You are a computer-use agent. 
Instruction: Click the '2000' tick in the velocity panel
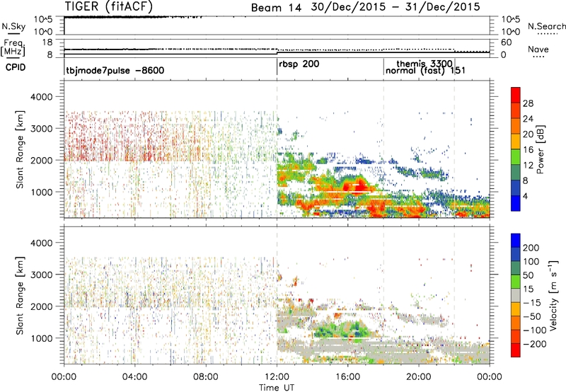click(41, 306)
